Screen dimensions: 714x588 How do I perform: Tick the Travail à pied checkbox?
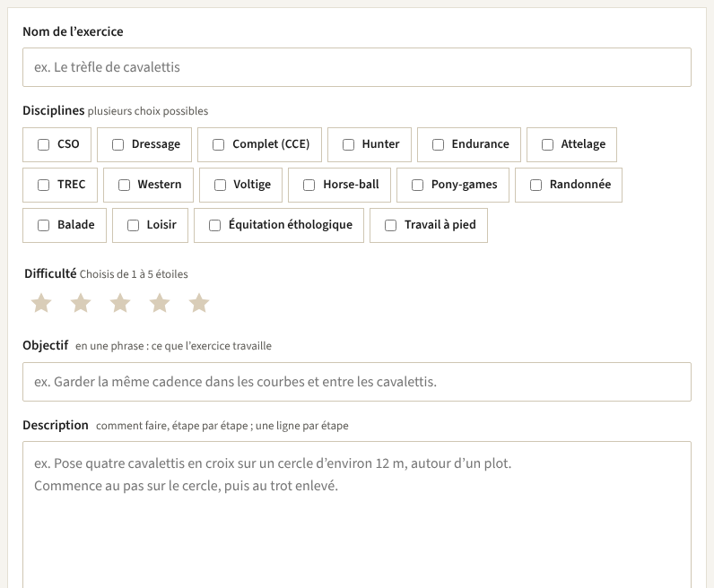pos(391,226)
